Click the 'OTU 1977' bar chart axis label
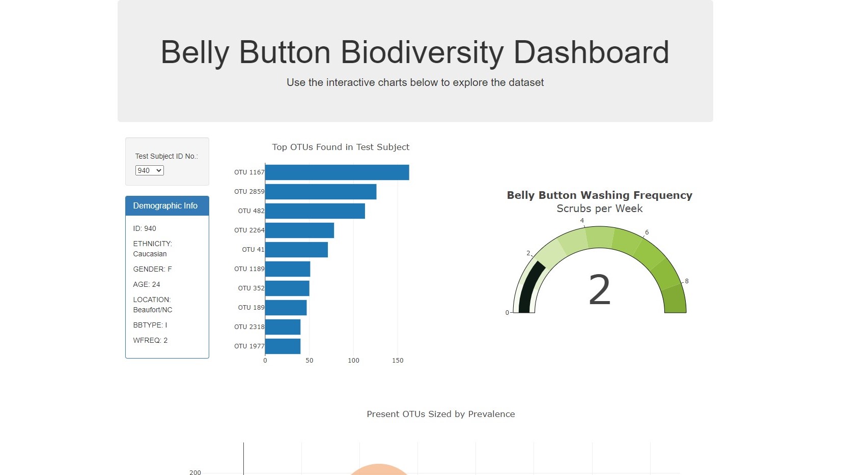This screenshot has height=475, width=868. point(249,346)
